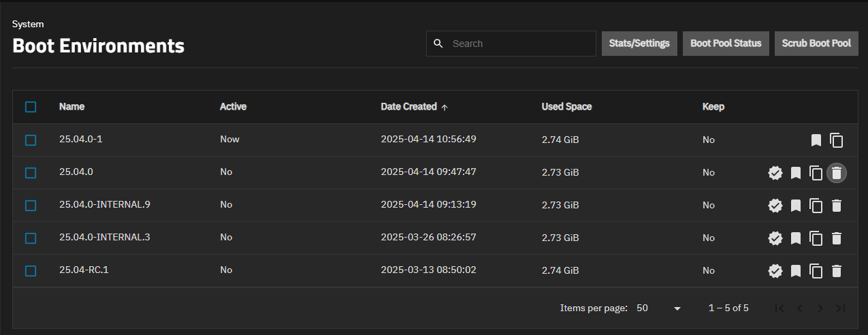The width and height of the screenshot is (868, 335).
Task: Open the Items per page dropdown
Action: point(658,308)
